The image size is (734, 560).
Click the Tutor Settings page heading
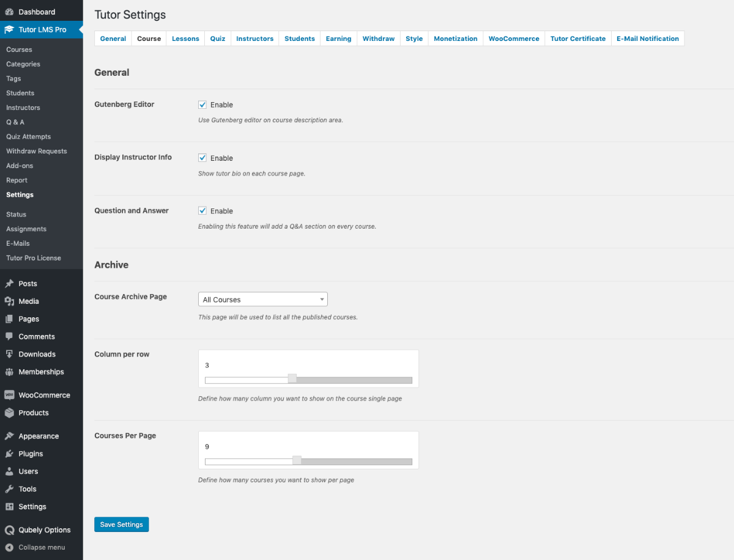[130, 15]
